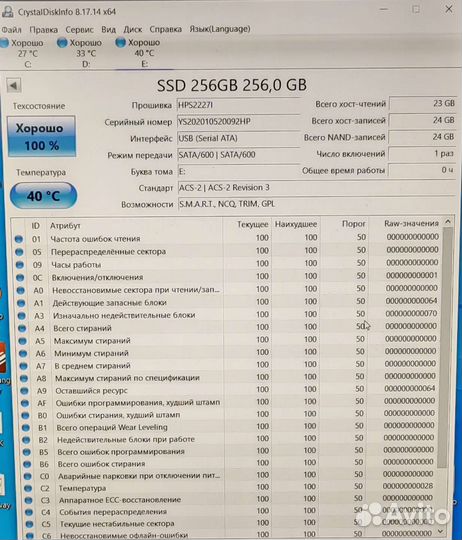Click status icon for Включения/отключения
Viewport: 462px width, 540px height.
tap(20, 277)
